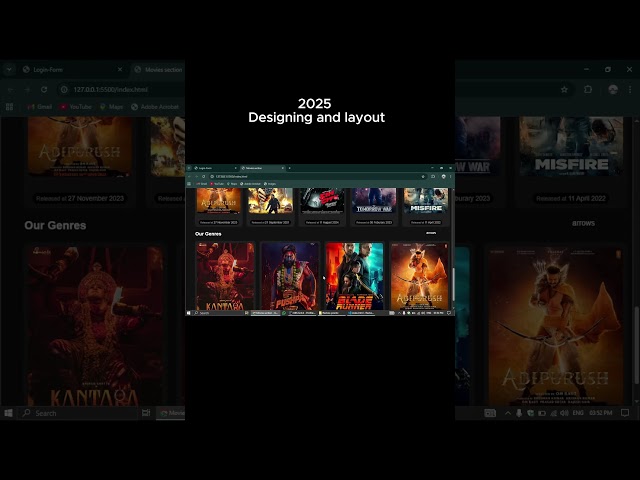Open volume icon in system tray
Viewport: 640px width, 480px height.
[x=564, y=413]
